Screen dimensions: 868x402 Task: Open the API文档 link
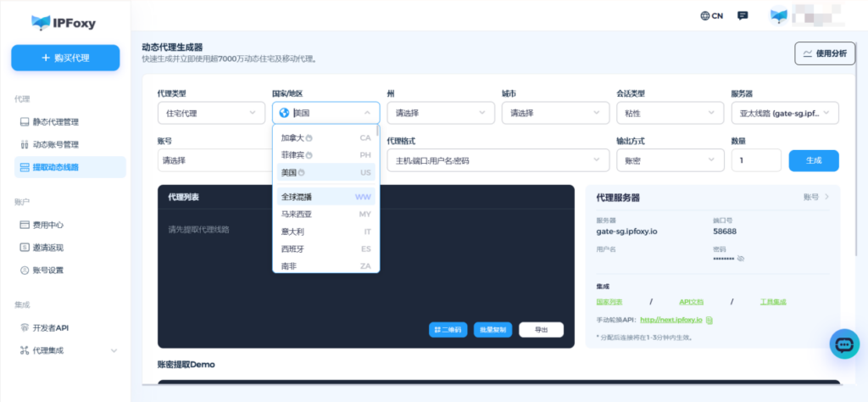(691, 301)
